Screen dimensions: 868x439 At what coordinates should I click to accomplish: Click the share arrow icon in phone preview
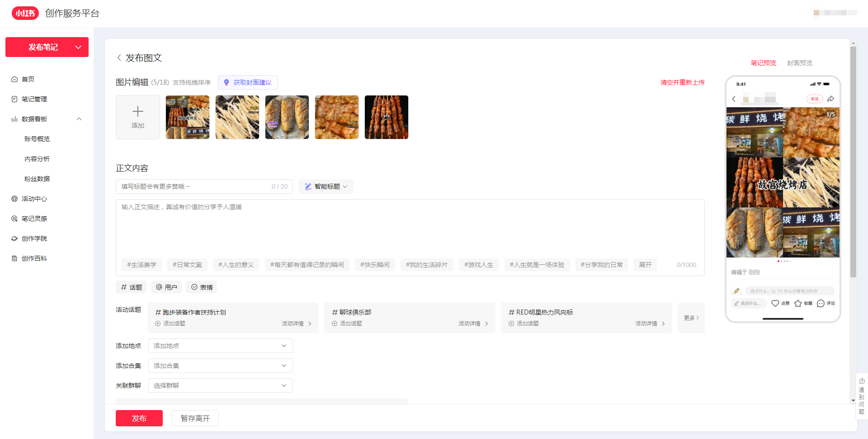coord(831,99)
